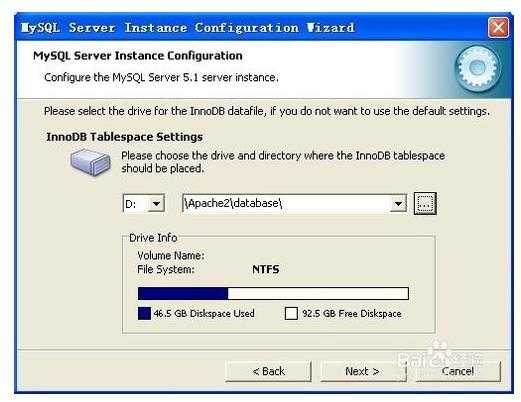The image size is (521, 402).
Task: Close the wizard with the red X
Action: tap(498, 27)
